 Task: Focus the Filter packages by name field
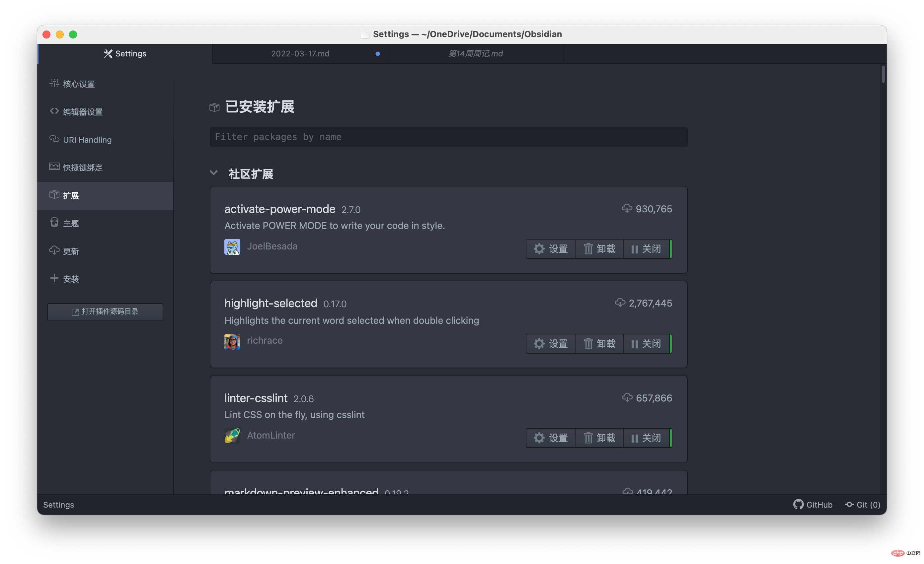click(448, 137)
